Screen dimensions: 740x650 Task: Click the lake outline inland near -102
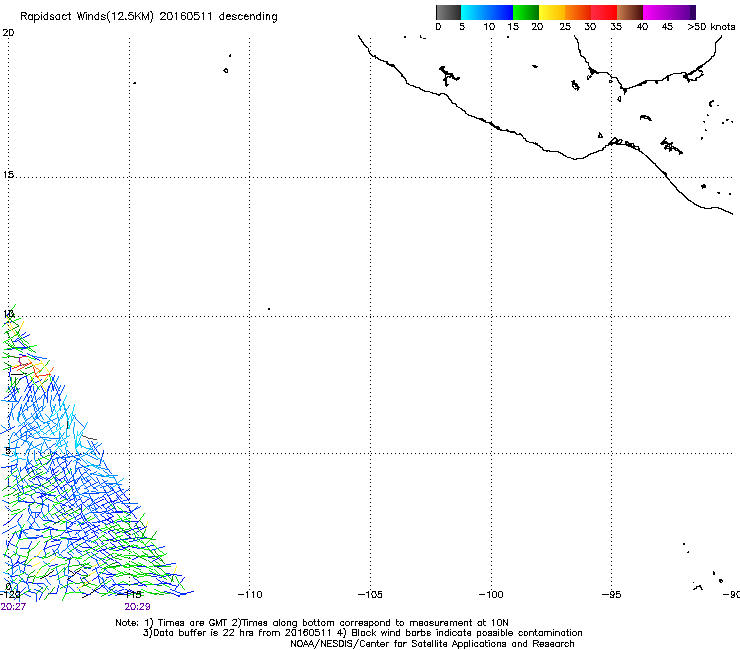(448, 76)
